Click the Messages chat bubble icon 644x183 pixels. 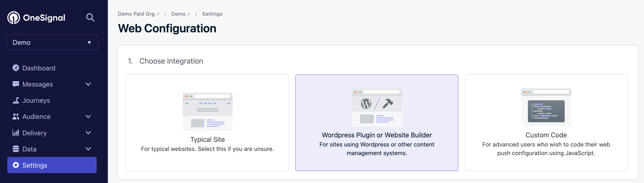pos(16,84)
